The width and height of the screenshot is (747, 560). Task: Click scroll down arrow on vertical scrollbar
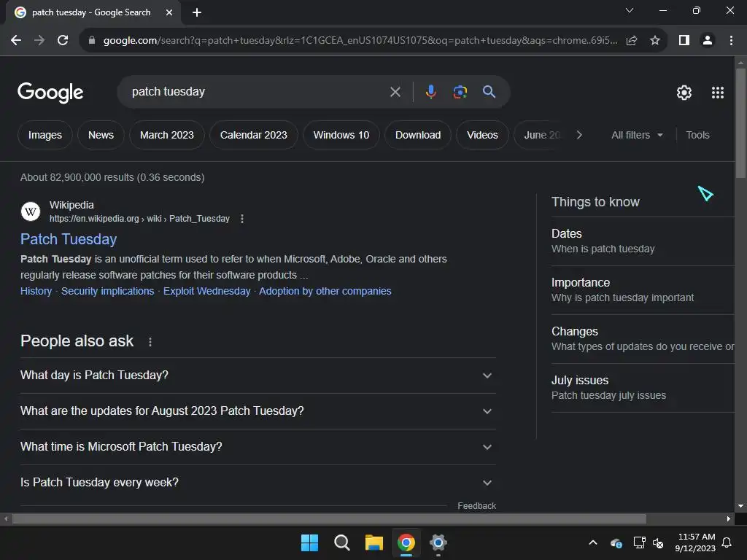coord(740,506)
